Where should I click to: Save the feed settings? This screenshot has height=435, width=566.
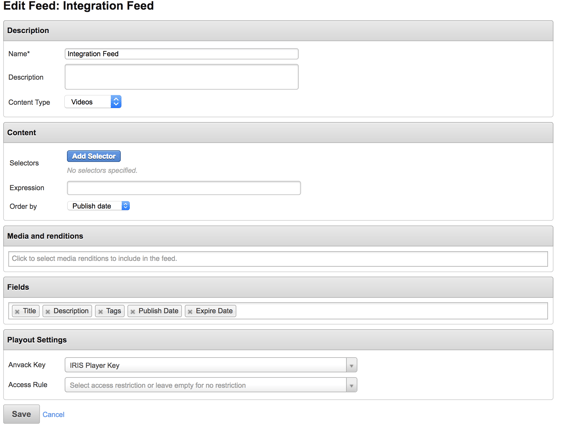(21, 414)
